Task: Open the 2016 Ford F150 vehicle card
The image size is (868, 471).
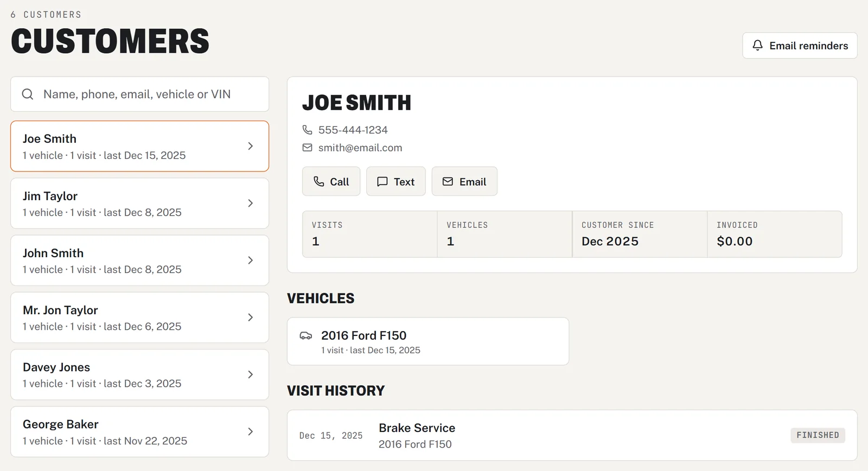Action: (428, 341)
